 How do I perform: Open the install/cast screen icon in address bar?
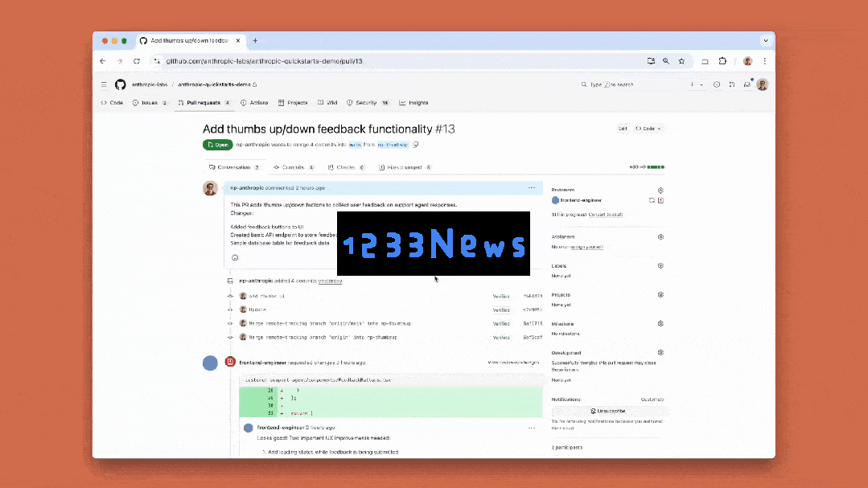tap(651, 61)
